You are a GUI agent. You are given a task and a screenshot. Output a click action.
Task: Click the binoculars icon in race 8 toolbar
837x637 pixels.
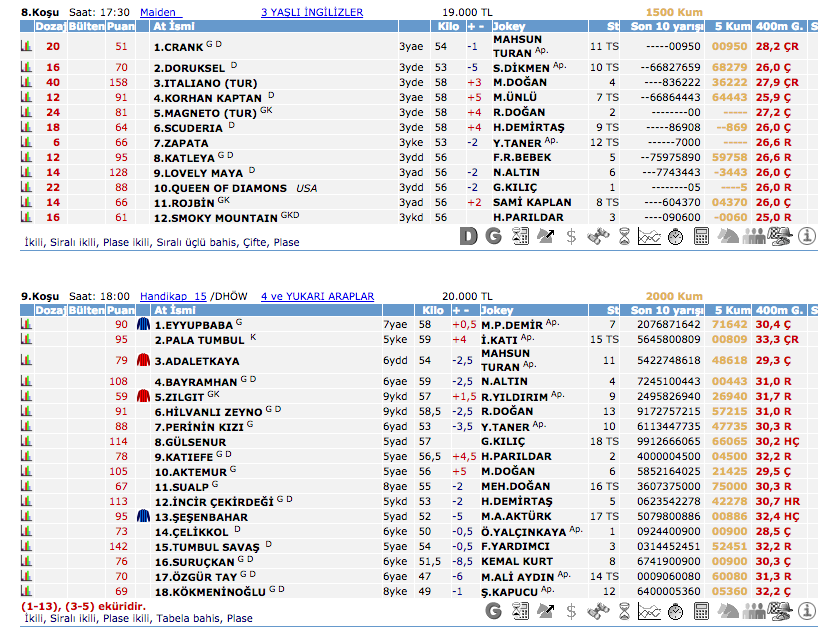599,236
